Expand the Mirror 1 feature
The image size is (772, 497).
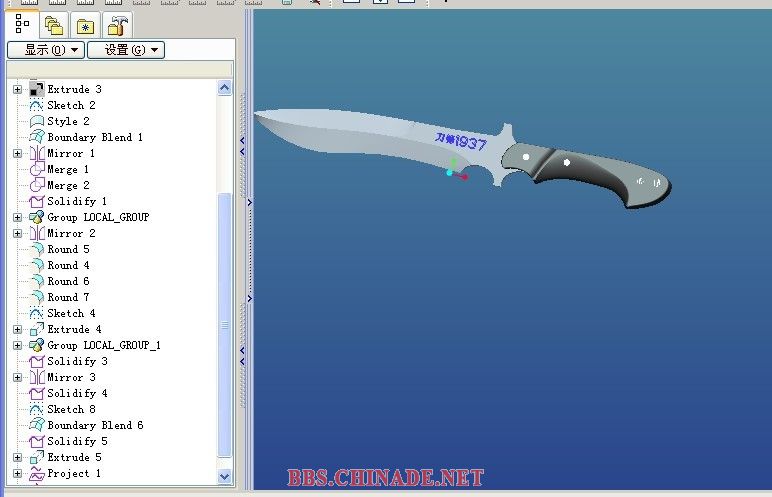[x=18, y=153]
